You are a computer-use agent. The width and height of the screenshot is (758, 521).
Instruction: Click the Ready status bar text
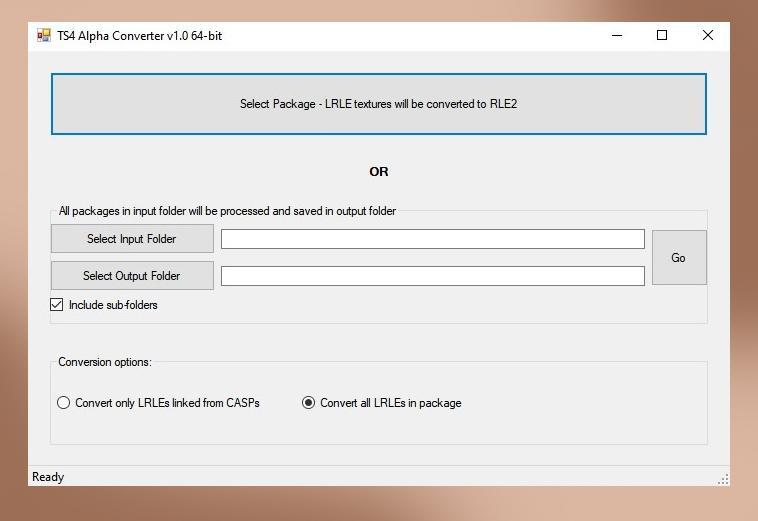pyautogui.click(x=48, y=477)
